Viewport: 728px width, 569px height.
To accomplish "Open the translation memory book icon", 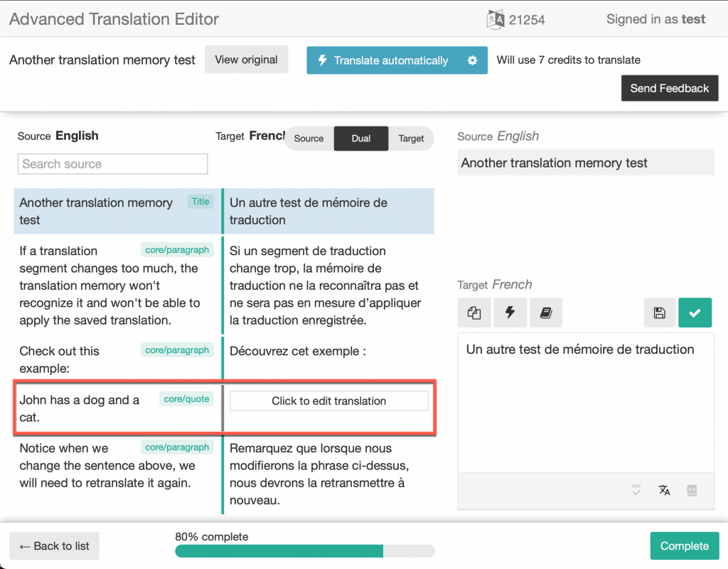I will click(x=545, y=313).
